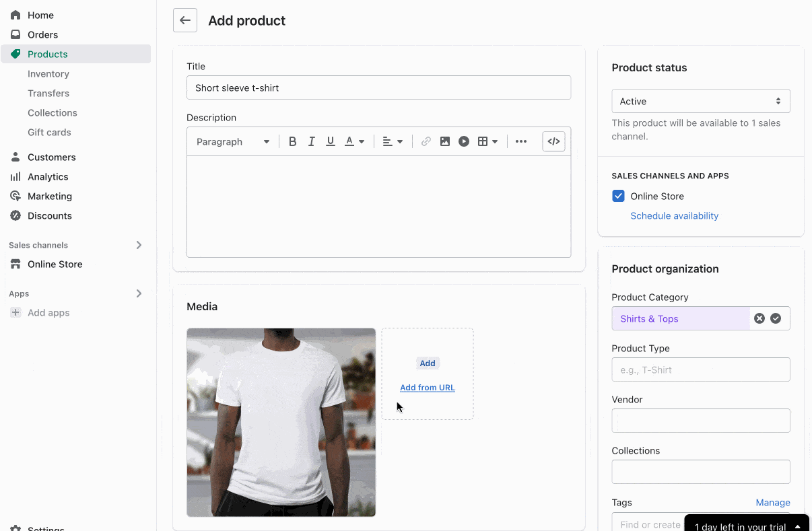
Task: Click the Title input field
Action: [378, 87]
